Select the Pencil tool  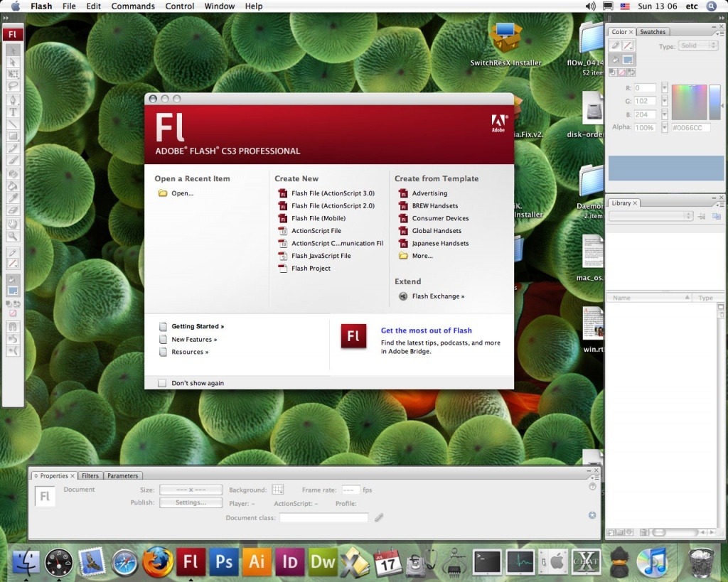point(13,148)
